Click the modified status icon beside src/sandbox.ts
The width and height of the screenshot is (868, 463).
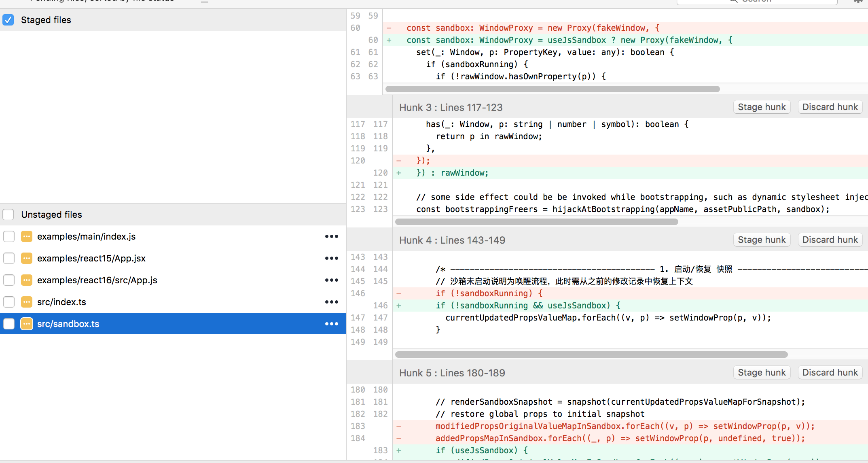tap(27, 324)
